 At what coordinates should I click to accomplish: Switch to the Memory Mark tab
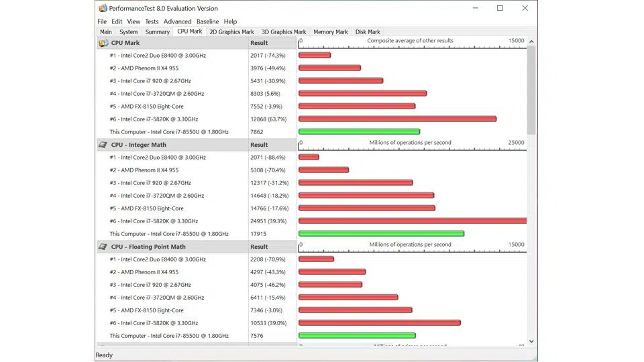pyautogui.click(x=331, y=32)
